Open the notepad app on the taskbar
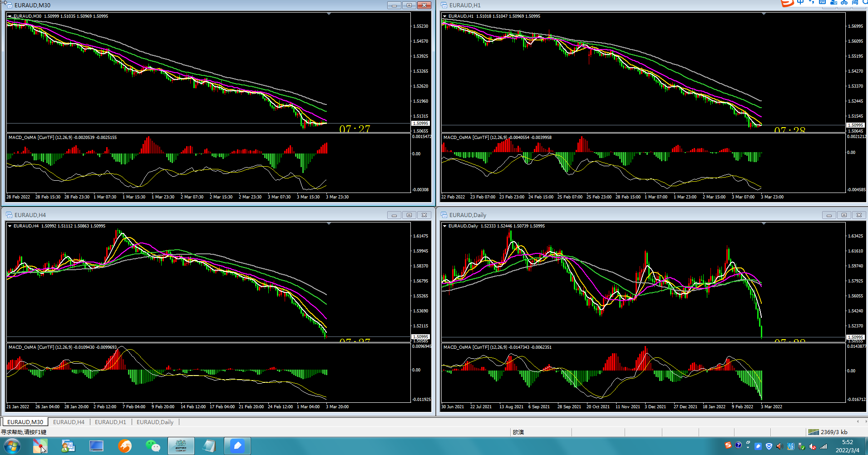The width and height of the screenshot is (868, 455). tap(209, 446)
